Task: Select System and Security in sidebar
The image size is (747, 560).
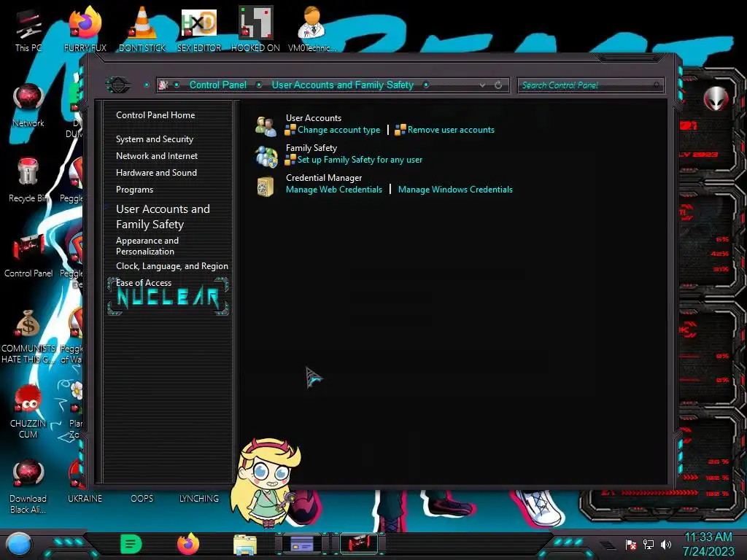Action: (x=155, y=139)
